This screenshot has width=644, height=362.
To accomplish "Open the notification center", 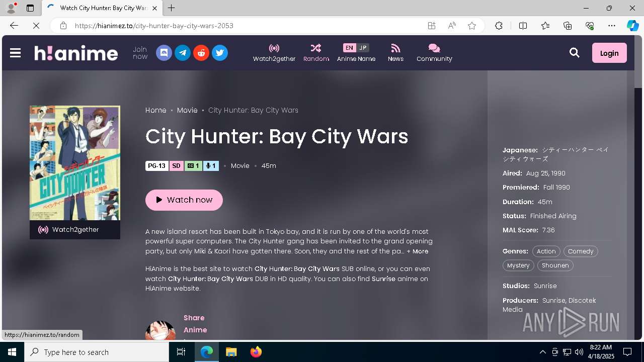I will pos(627,352).
